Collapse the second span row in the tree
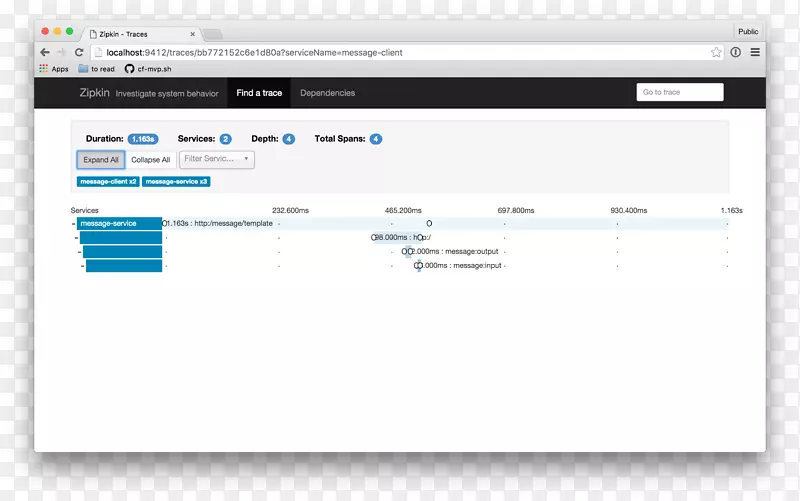 point(76,238)
